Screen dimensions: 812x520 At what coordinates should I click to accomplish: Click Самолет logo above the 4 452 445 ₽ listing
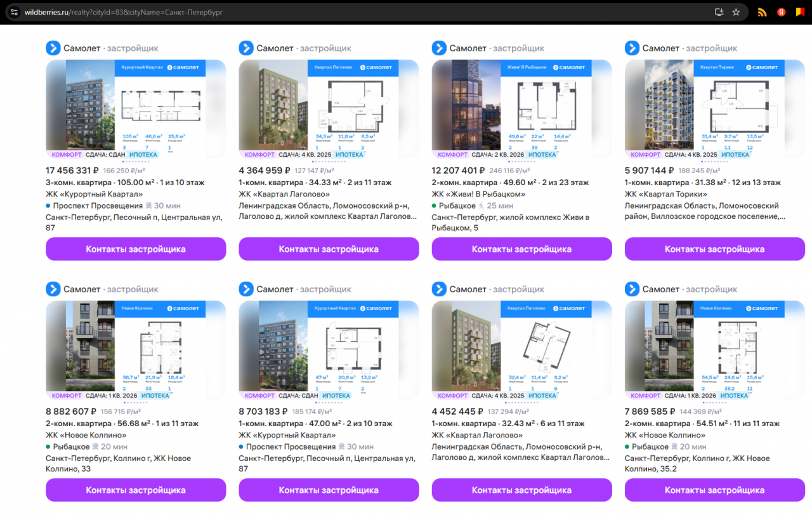[x=439, y=289]
